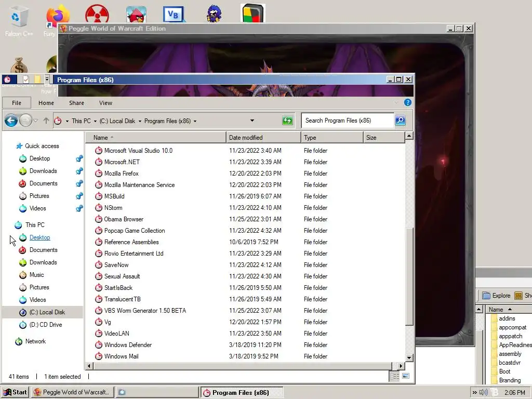Open Firefox desktop shortcut icon

[57, 17]
